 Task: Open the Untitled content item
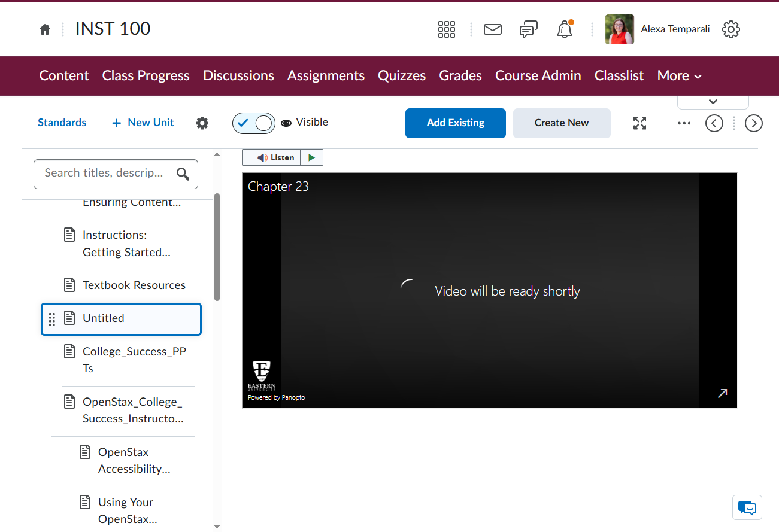tap(121, 319)
